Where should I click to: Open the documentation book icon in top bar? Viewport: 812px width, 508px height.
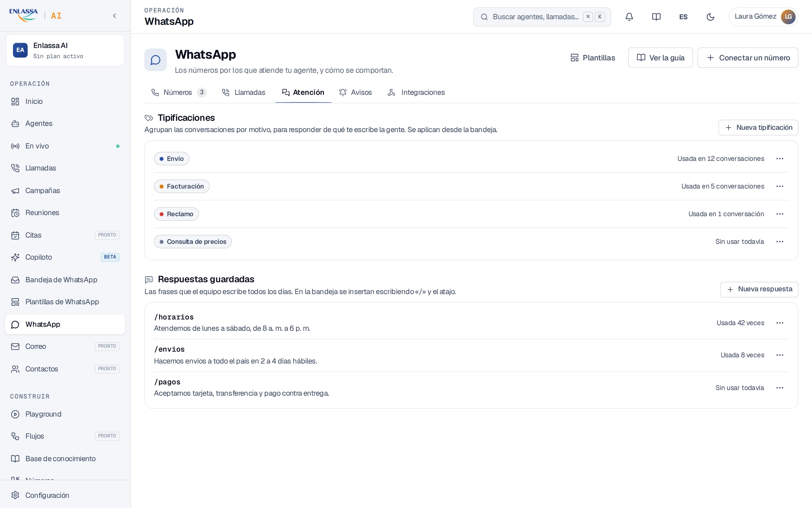coord(656,17)
